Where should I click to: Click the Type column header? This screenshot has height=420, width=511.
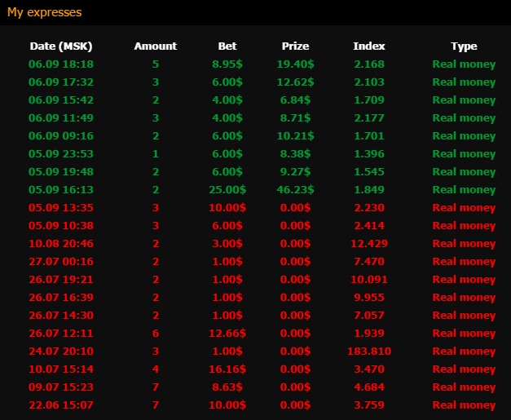tap(464, 46)
